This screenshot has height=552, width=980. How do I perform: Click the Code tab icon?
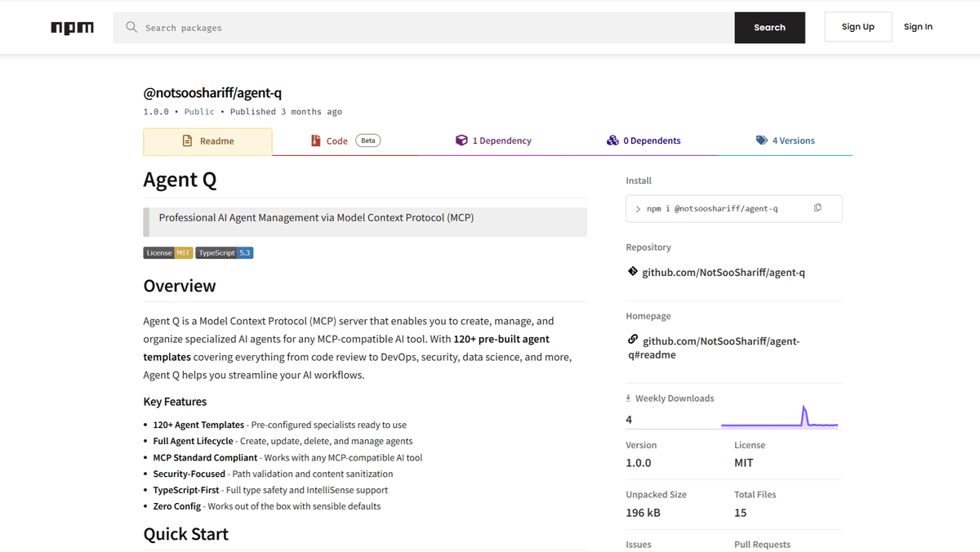point(316,141)
